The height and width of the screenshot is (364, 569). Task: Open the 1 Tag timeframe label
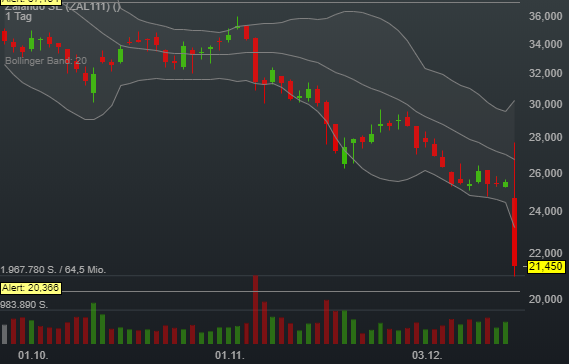[19, 16]
